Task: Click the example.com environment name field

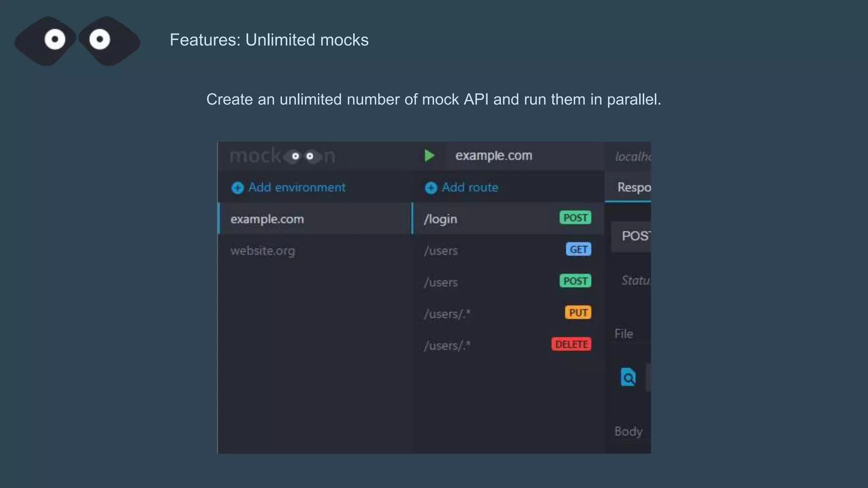Action: coord(494,156)
